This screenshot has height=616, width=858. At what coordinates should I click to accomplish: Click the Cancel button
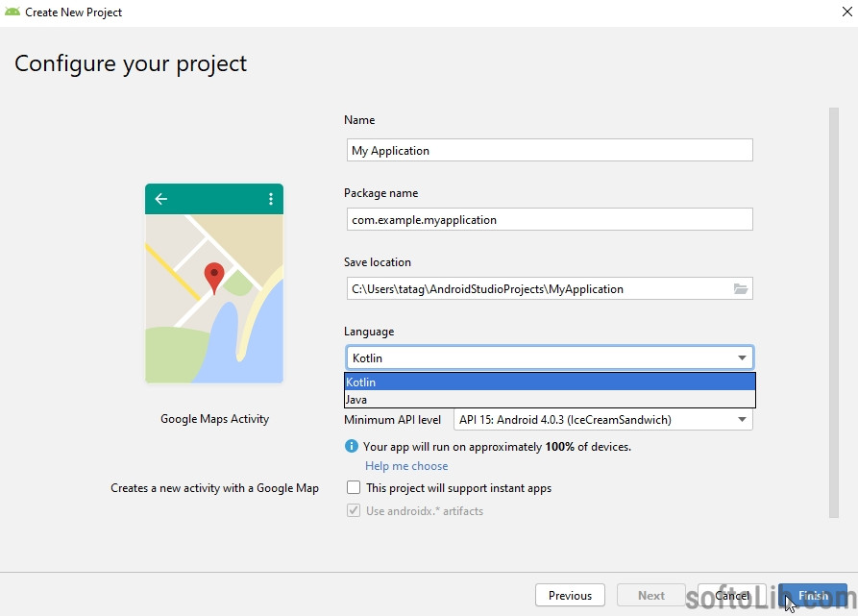coord(731,595)
